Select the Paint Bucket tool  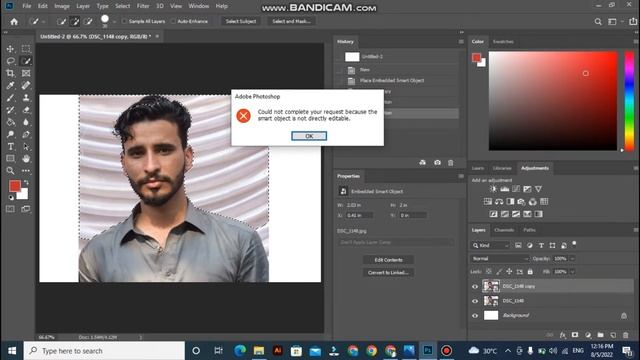click(10, 122)
